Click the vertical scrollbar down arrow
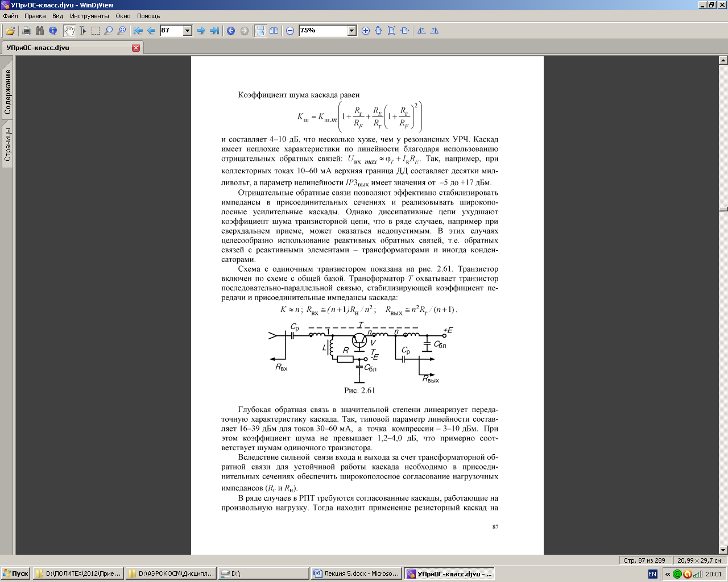This screenshot has width=728, height=582. (x=723, y=550)
